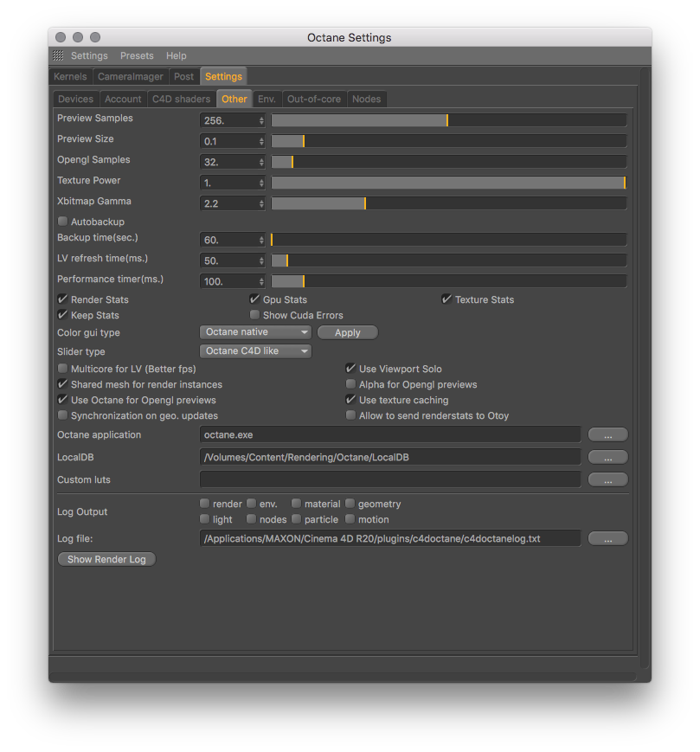
Task: Click the Performance timer stepper arrows
Action: click(x=261, y=281)
